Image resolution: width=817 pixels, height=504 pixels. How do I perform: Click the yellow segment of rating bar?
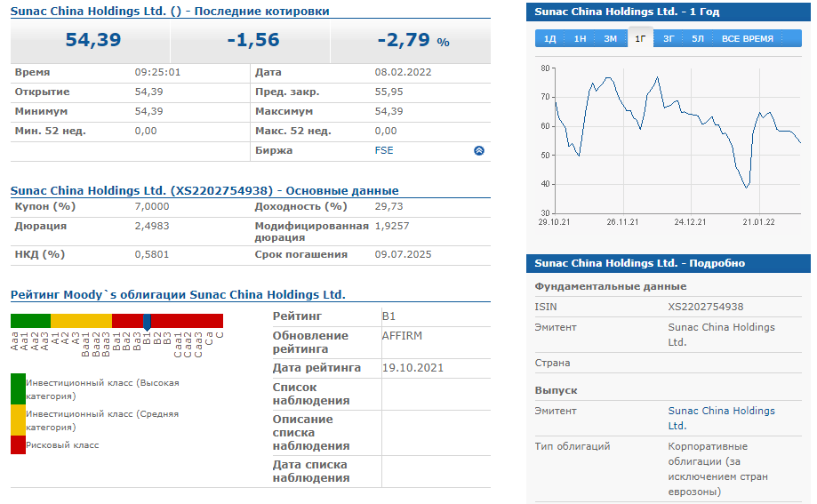[81, 321]
